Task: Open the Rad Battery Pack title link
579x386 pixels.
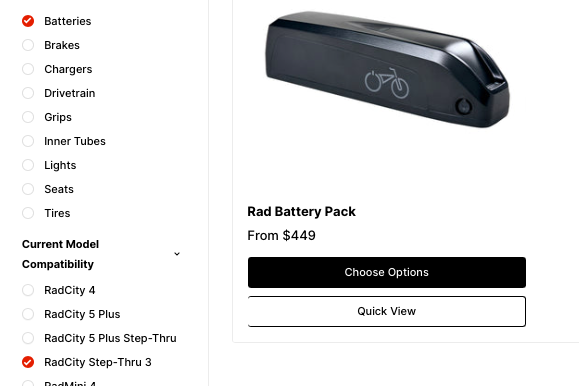Action: click(x=301, y=212)
